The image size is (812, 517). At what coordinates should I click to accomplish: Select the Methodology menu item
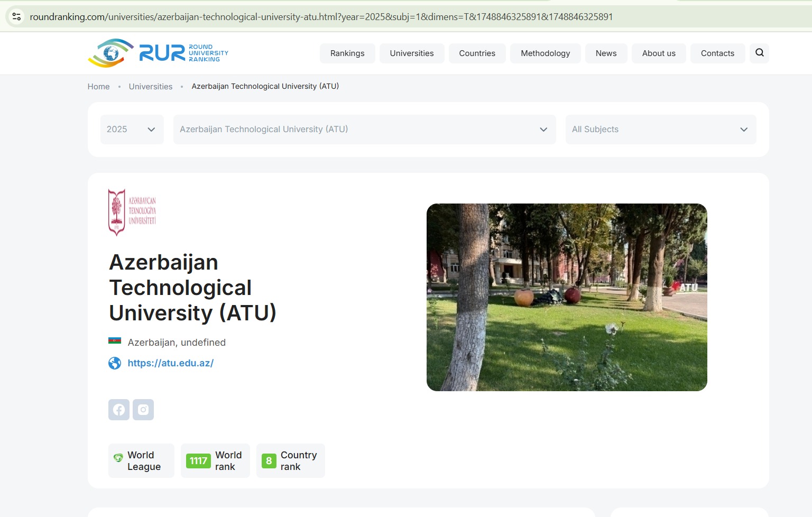tap(546, 53)
